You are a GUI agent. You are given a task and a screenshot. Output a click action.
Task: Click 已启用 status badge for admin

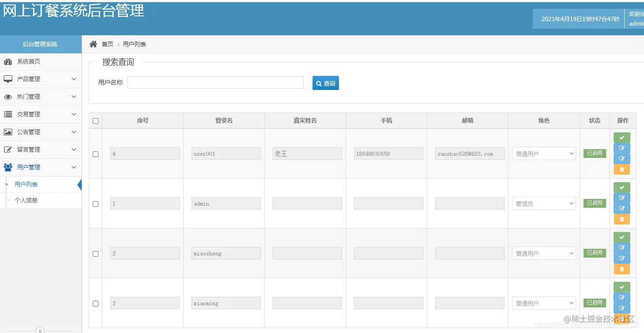click(x=595, y=203)
